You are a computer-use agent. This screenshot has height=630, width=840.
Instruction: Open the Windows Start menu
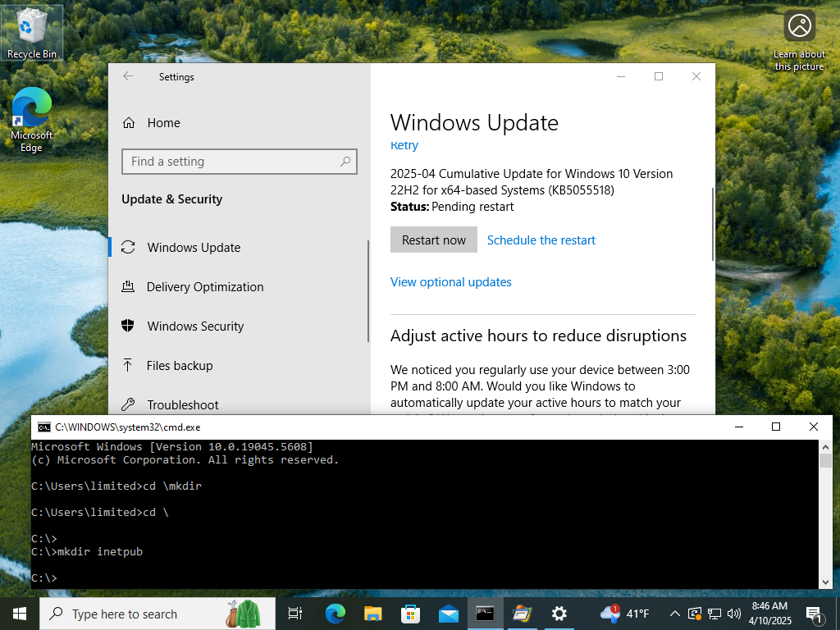pos(20,614)
